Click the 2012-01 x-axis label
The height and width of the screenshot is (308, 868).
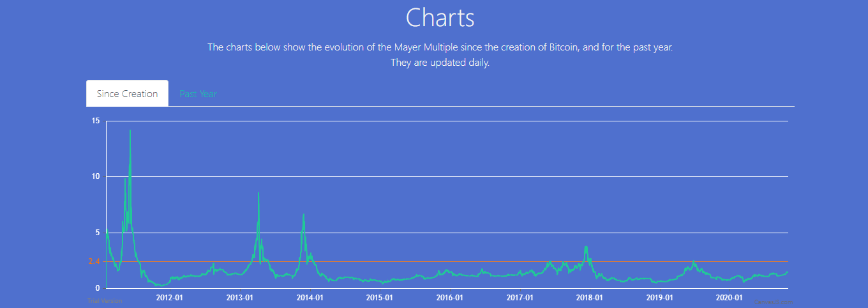(x=170, y=298)
